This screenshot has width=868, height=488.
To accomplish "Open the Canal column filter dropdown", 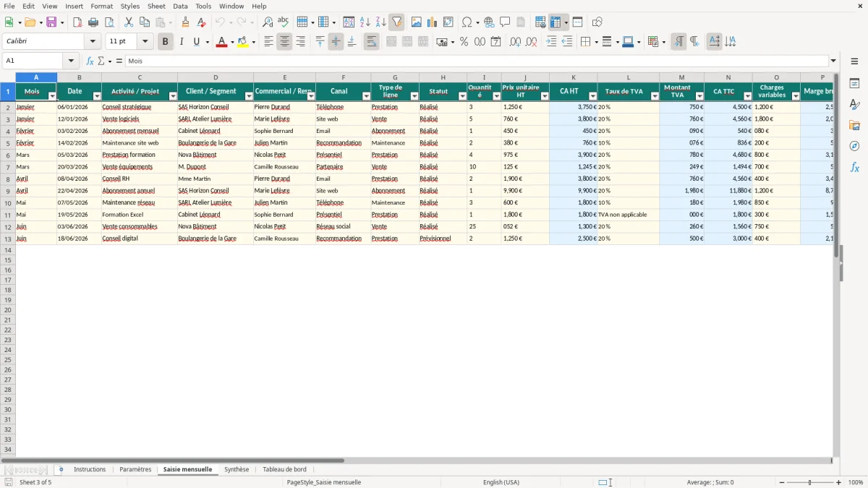I will [x=366, y=96].
